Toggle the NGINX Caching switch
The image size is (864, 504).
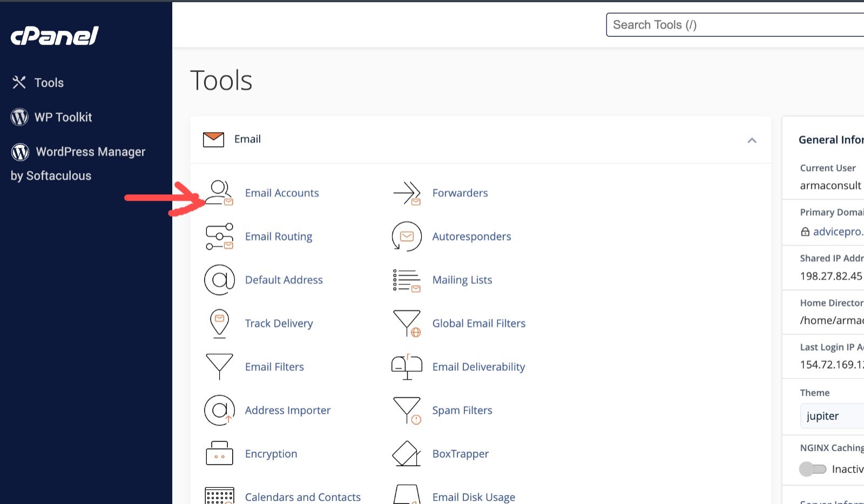813,469
